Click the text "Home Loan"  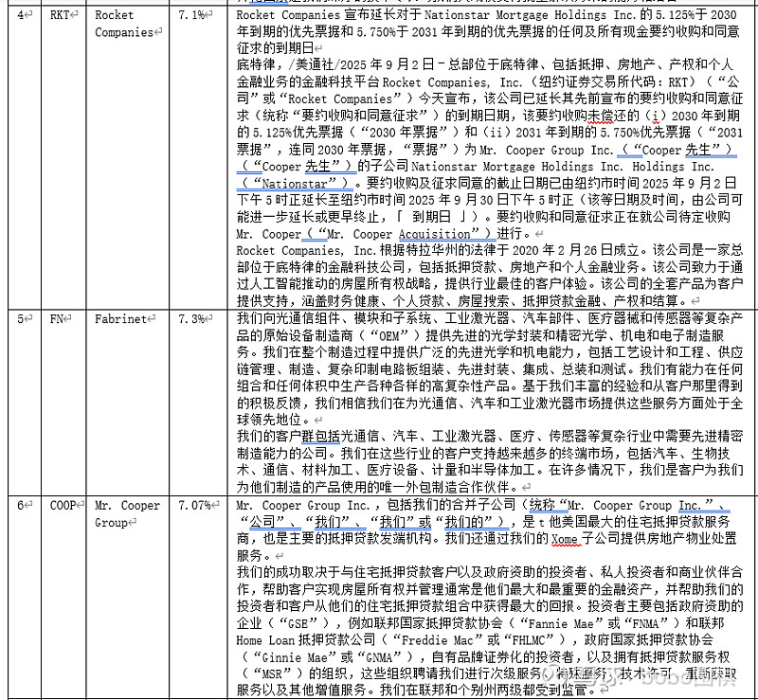pyautogui.click(x=265, y=640)
